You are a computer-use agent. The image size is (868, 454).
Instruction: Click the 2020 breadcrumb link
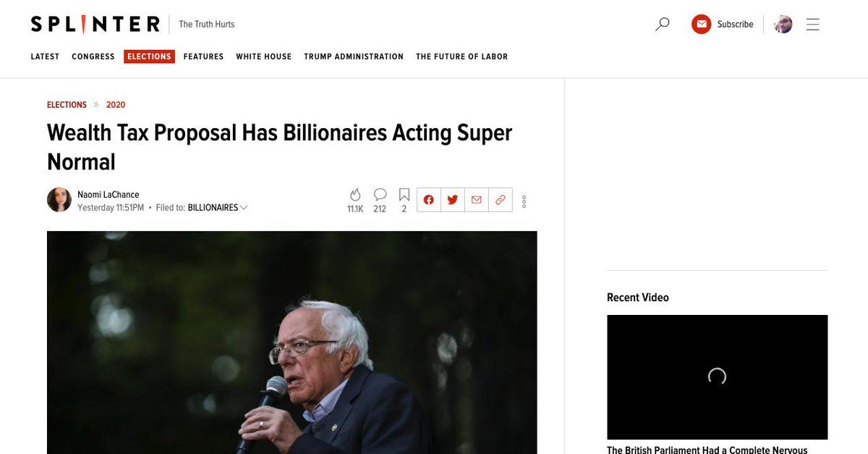click(116, 105)
